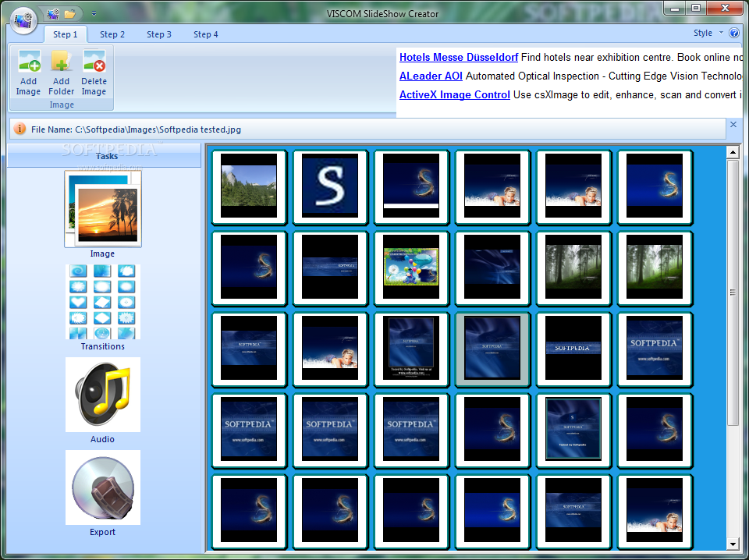Click the Add Image ribbon button
This screenshot has width=749, height=560.
(x=28, y=73)
